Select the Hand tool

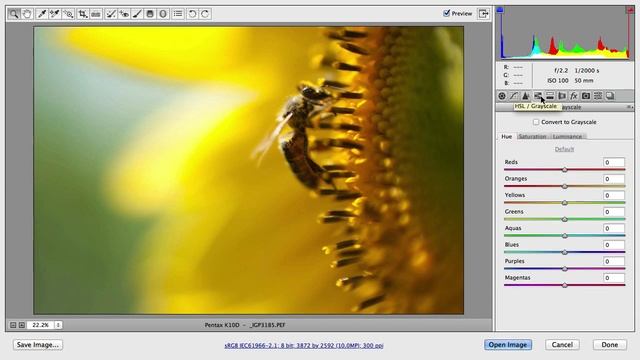pyautogui.click(x=27, y=14)
